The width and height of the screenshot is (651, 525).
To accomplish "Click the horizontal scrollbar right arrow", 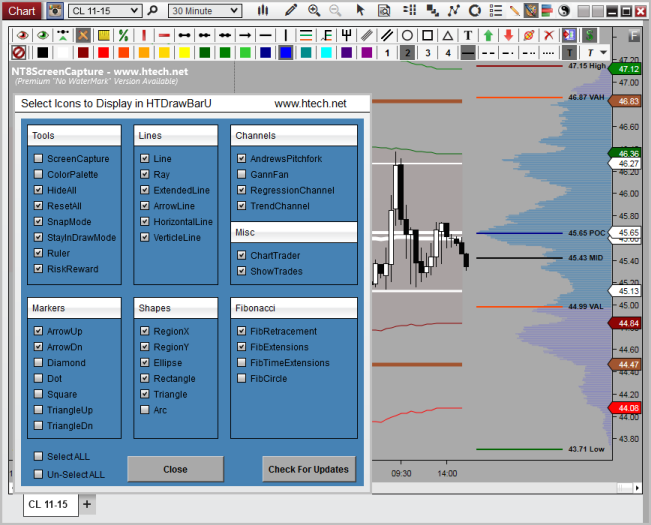I will pos(637,488).
